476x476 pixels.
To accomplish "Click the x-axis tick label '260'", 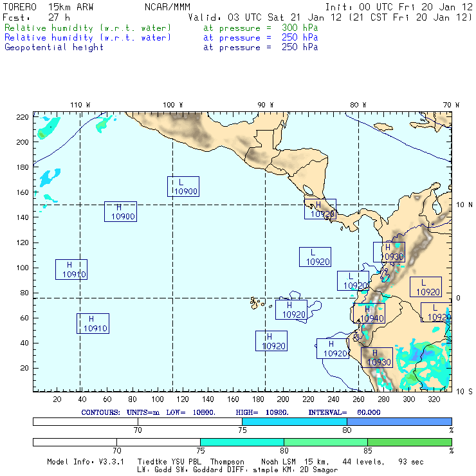I will click(358, 399).
